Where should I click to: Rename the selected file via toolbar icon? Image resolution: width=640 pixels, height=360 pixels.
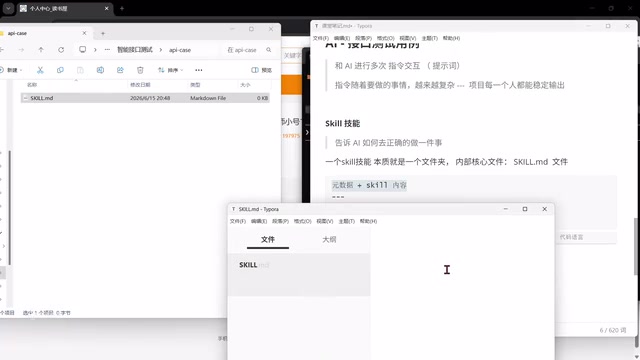pos(100,70)
